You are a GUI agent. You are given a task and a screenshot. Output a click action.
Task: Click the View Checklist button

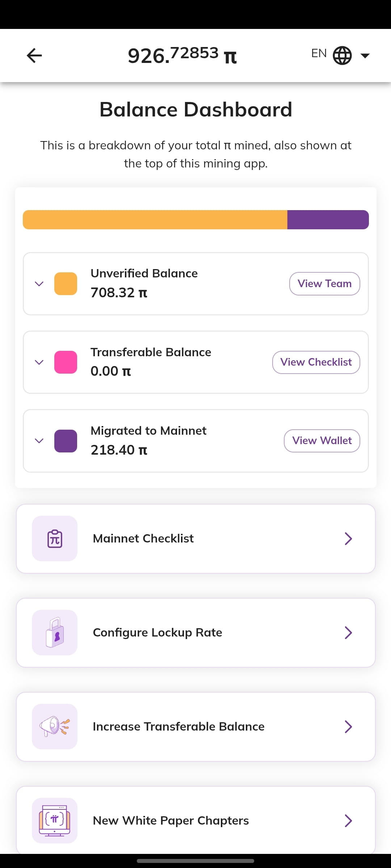click(316, 362)
